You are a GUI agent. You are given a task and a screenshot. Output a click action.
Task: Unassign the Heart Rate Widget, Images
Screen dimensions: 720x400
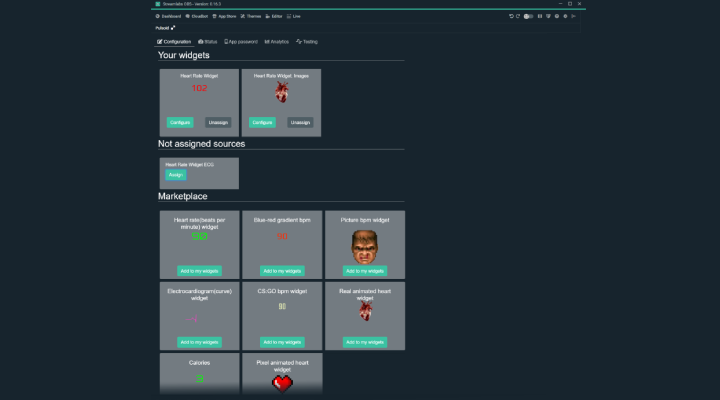pos(300,122)
